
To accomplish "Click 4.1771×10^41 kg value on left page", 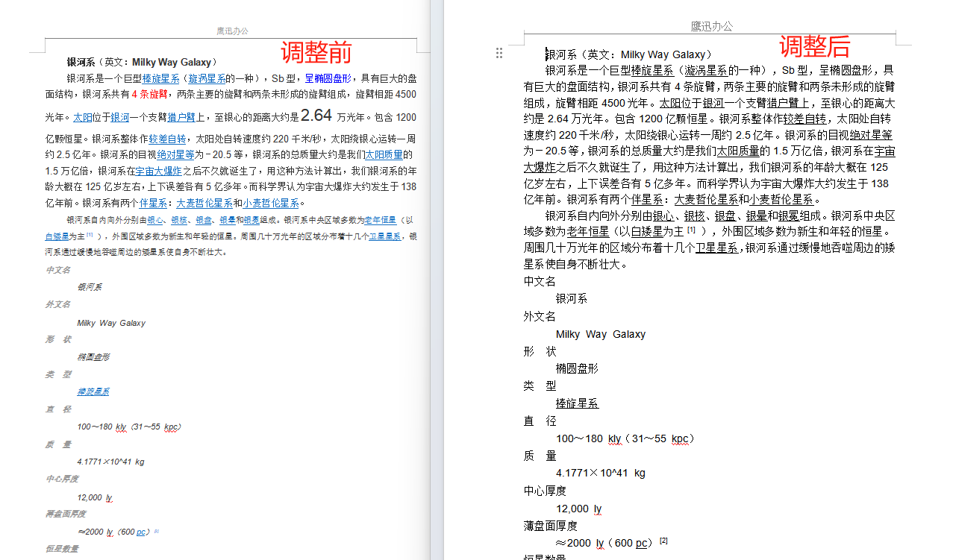I will [x=110, y=462].
